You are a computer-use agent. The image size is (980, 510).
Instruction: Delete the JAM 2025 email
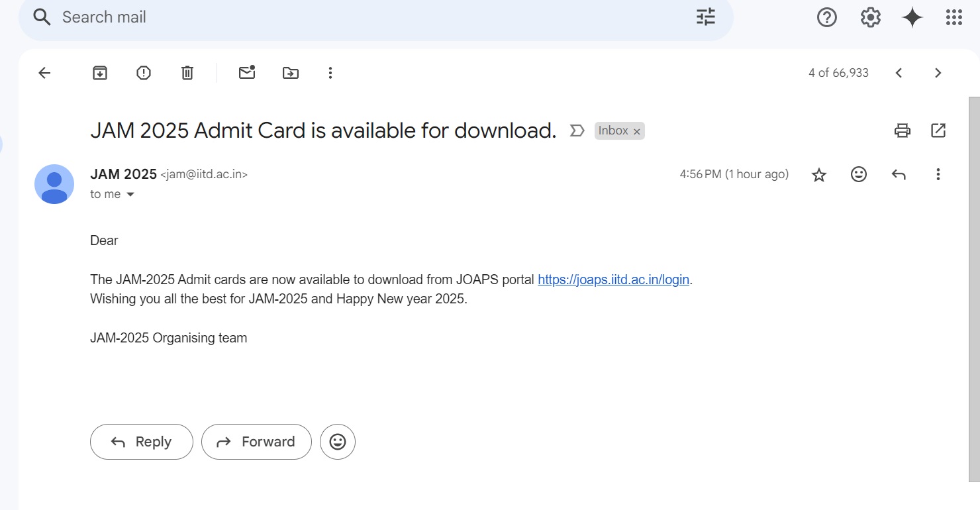click(187, 72)
